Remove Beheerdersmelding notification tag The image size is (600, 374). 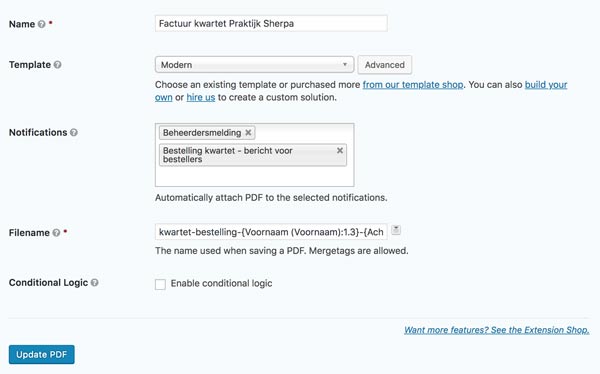(248, 132)
